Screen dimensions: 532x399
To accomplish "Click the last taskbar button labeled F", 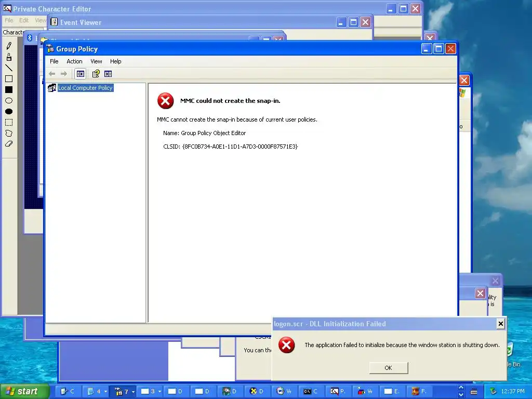I will point(421,392).
